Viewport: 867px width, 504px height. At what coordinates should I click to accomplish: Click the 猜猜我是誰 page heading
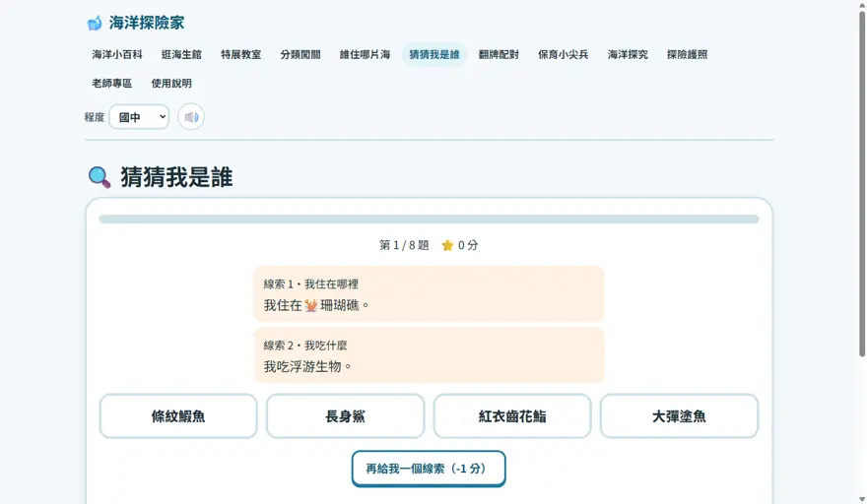click(x=176, y=177)
